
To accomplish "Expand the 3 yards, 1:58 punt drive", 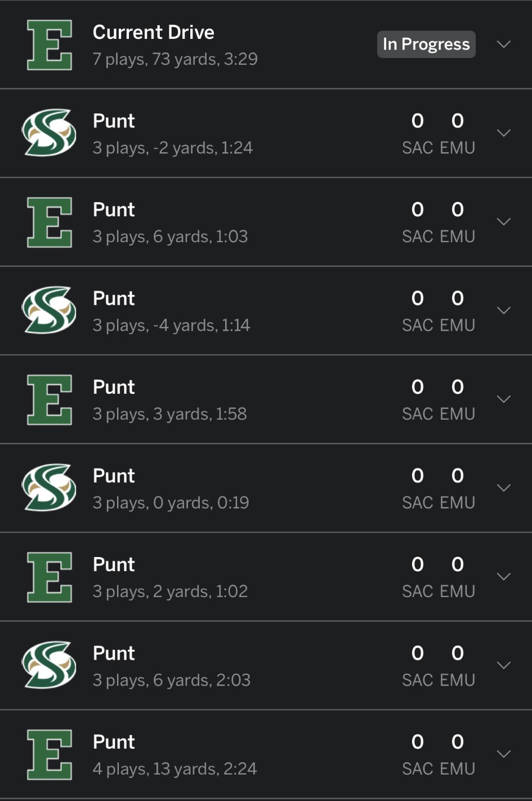I will point(504,399).
